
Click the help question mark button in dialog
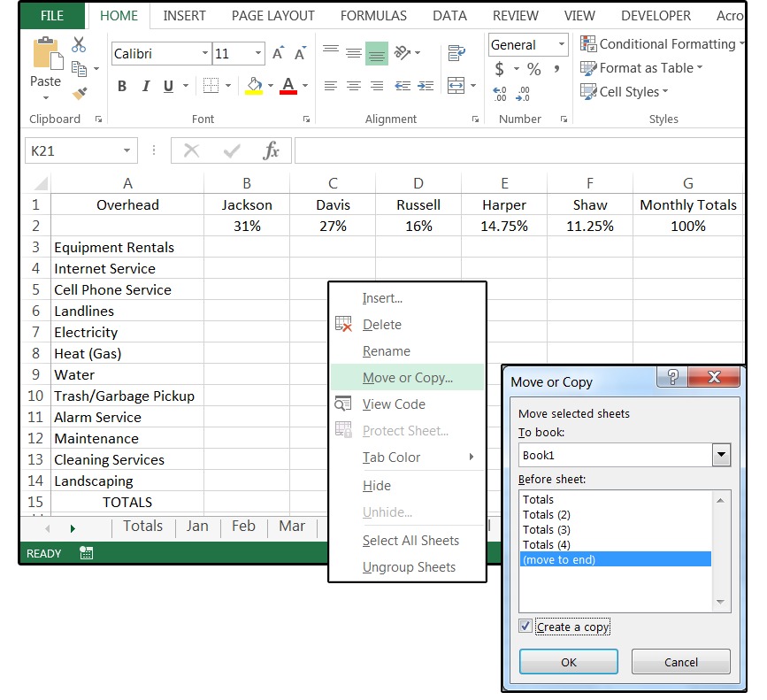tap(672, 377)
